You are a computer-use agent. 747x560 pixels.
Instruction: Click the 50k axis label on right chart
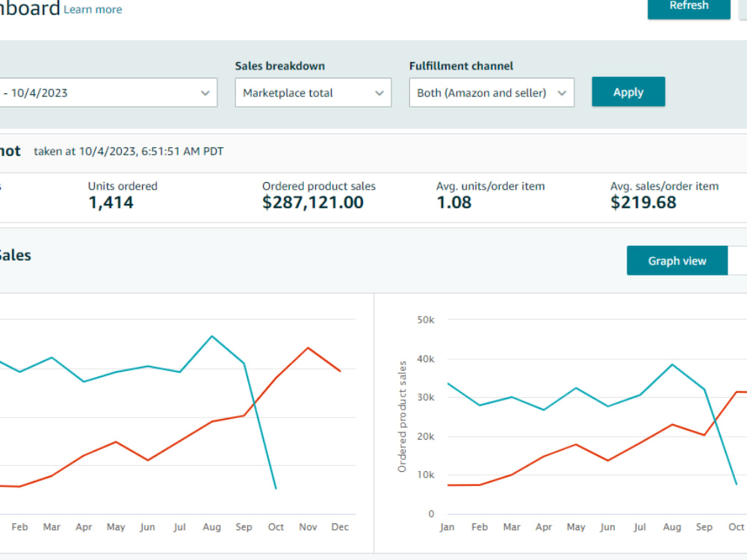426,320
